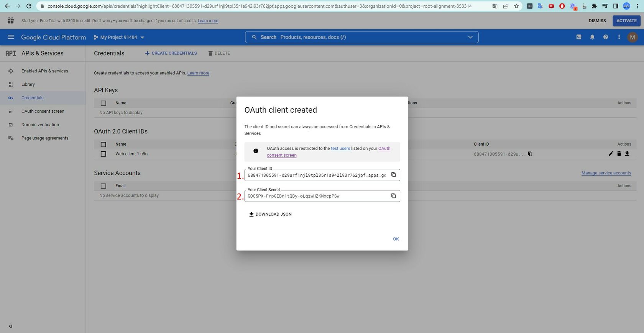Open the Chrome three-dot menu
Screen dimensions: 644x333
pyautogui.click(x=637, y=6)
